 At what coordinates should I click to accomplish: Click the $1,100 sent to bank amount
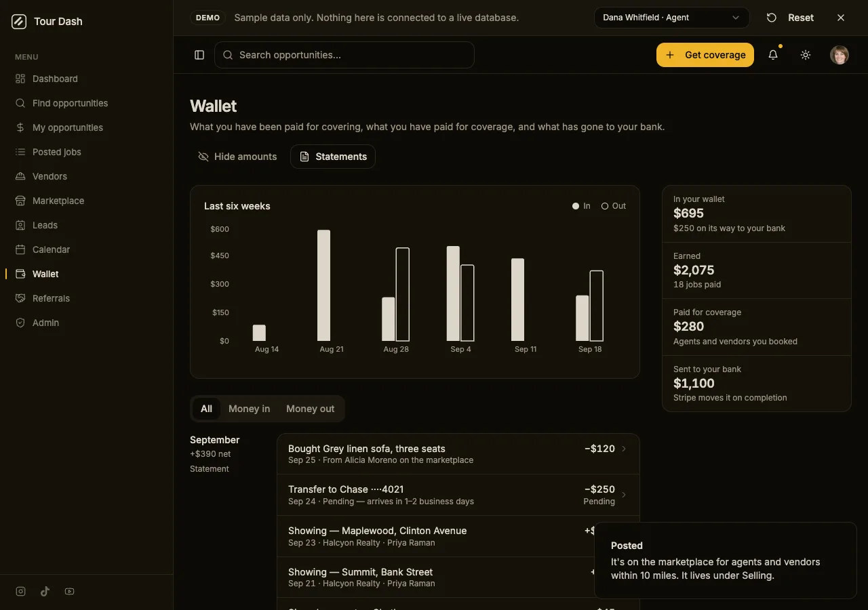(694, 384)
